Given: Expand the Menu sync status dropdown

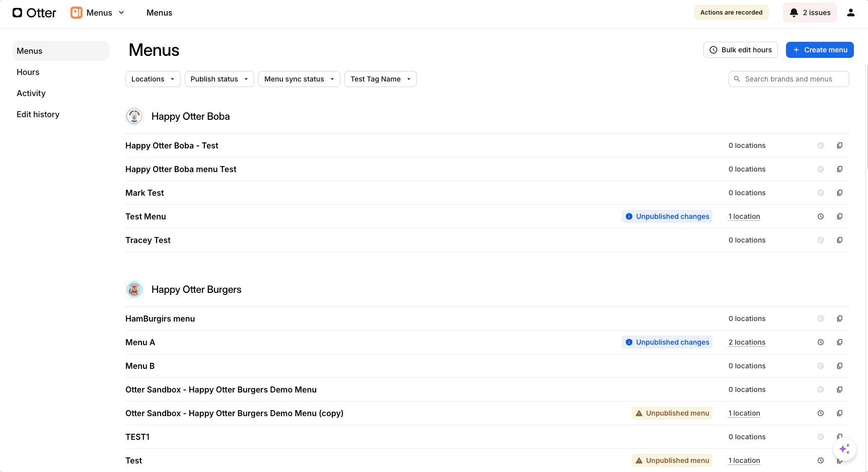Looking at the screenshot, I should point(299,79).
